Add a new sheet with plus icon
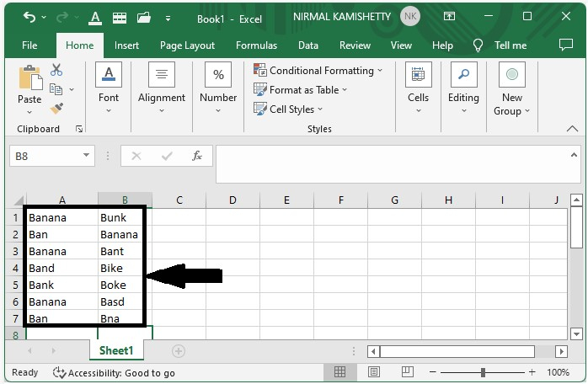 click(178, 350)
